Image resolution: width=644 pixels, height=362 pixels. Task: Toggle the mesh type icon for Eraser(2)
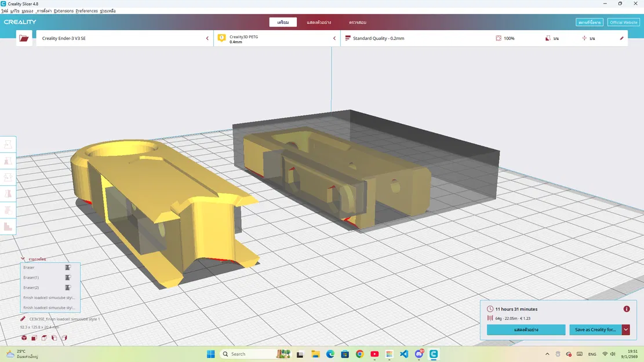[x=68, y=287]
